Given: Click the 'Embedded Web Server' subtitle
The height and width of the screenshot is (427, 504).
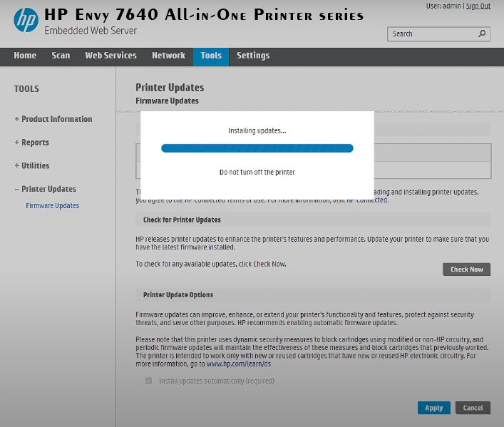Looking at the screenshot, I should click(x=91, y=31).
